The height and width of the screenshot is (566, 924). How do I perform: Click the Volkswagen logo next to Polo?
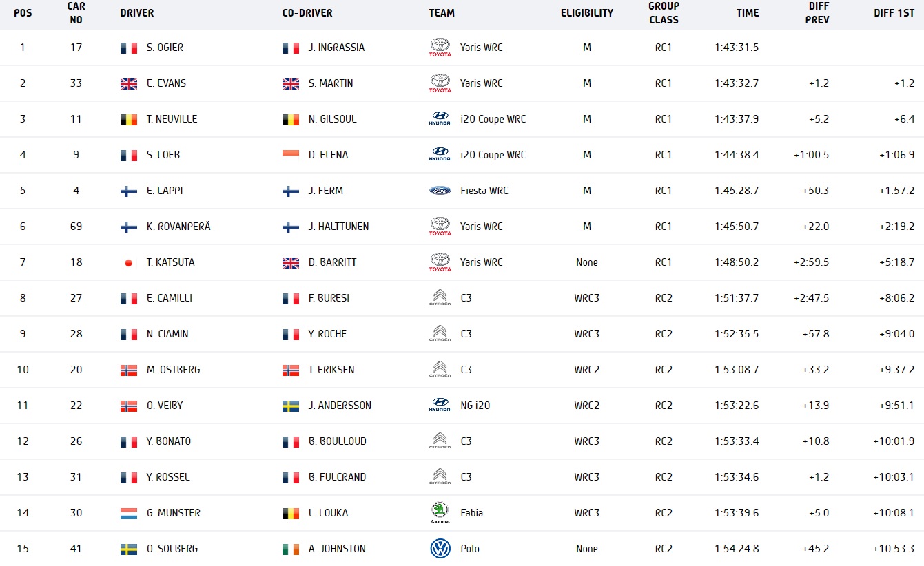click(440, 549)
